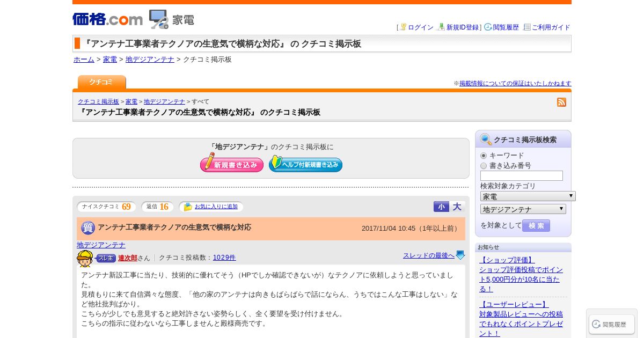The height and width of the screenshot is (338, 644).
Task: Go to 家電 breadcrumb under page title
Action: tap(110, 60)
